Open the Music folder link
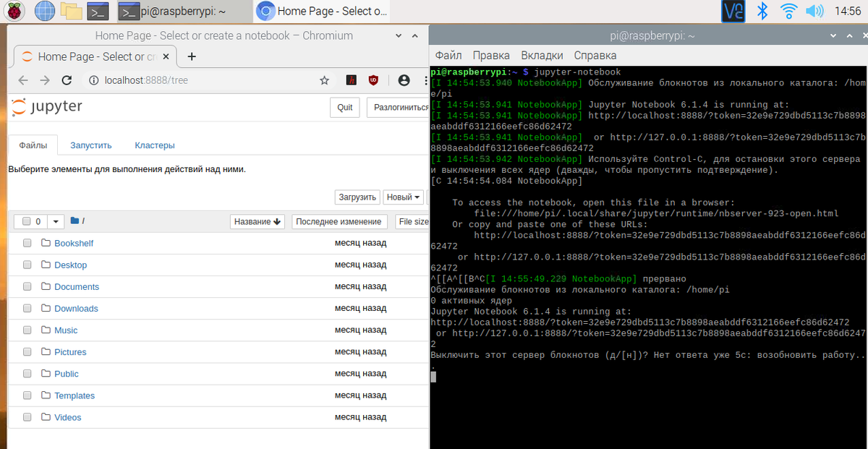The image size is (868, 449). click(x=66, y=330)
